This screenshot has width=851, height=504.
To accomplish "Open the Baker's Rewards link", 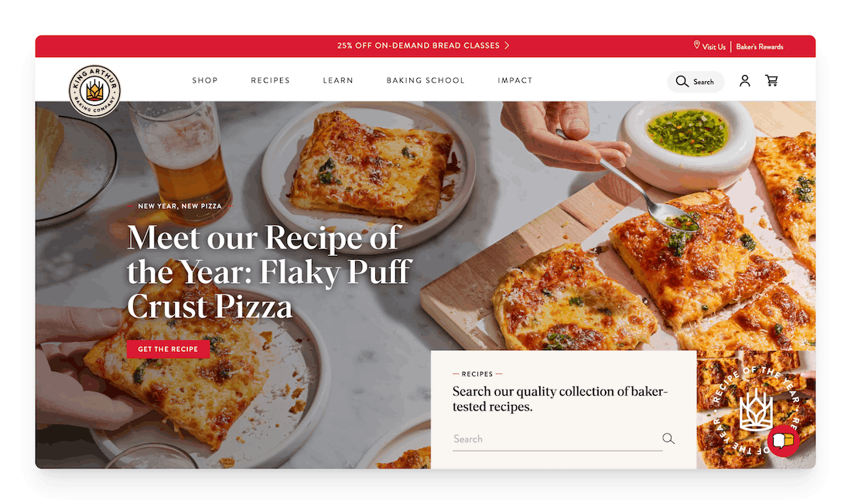I will (x=759, y=46).
